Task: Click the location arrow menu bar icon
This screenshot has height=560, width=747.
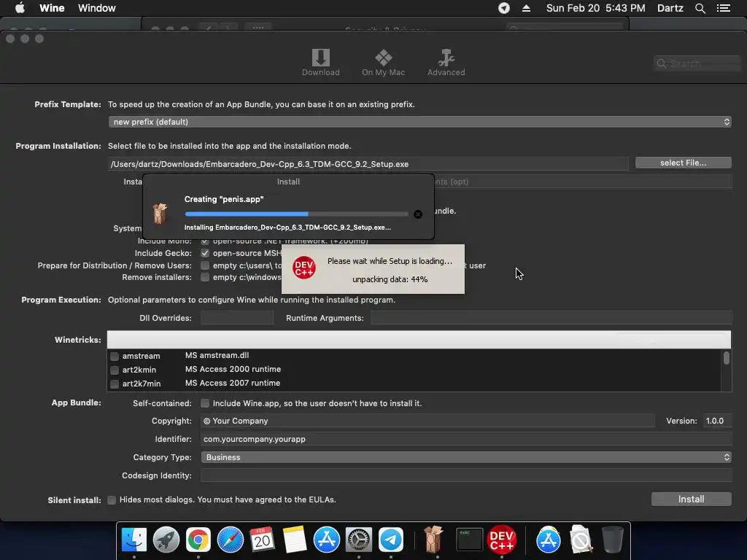Action: (504, 8)
